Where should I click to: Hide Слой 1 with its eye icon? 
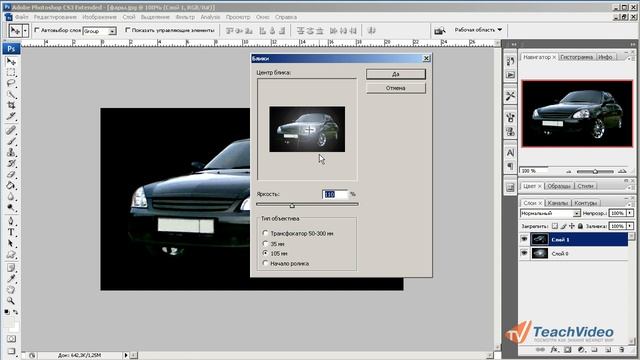524,239
